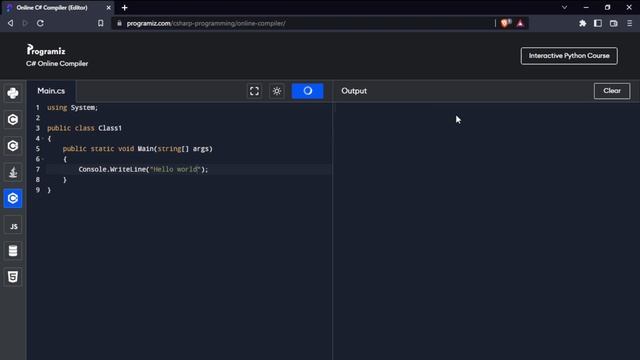Viewport: 640px width, 360px height.
Task: Go forward in the browser
Action: [x=25, y=23]
